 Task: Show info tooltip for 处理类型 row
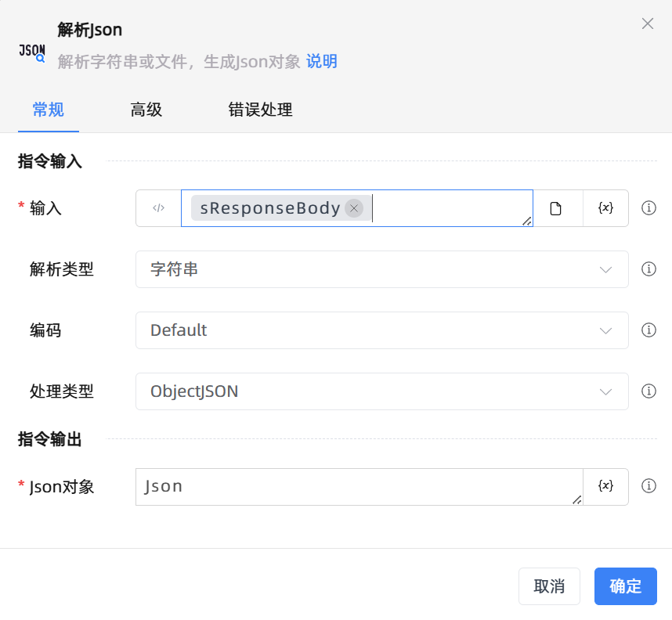(649, 391)
